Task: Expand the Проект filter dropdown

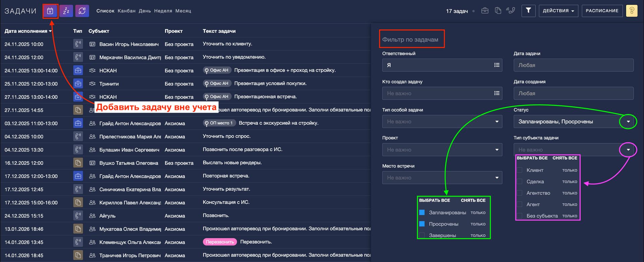Action: pos(442,150)
